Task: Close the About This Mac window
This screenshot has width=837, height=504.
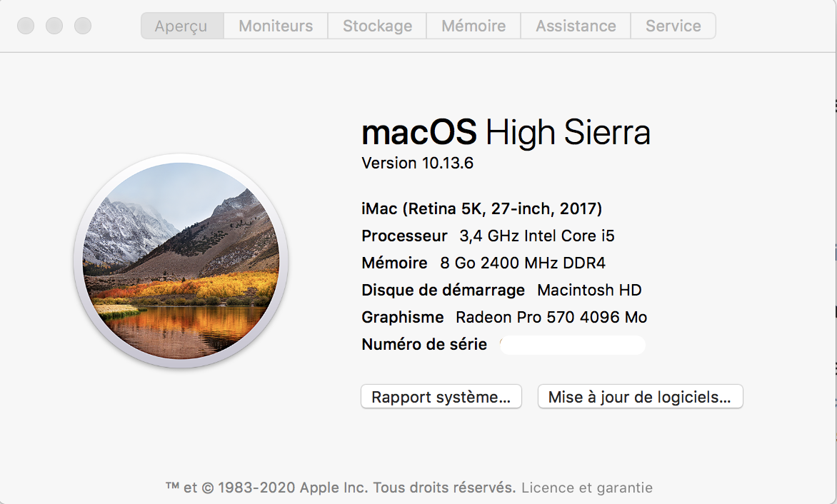Action: point(26,26)
